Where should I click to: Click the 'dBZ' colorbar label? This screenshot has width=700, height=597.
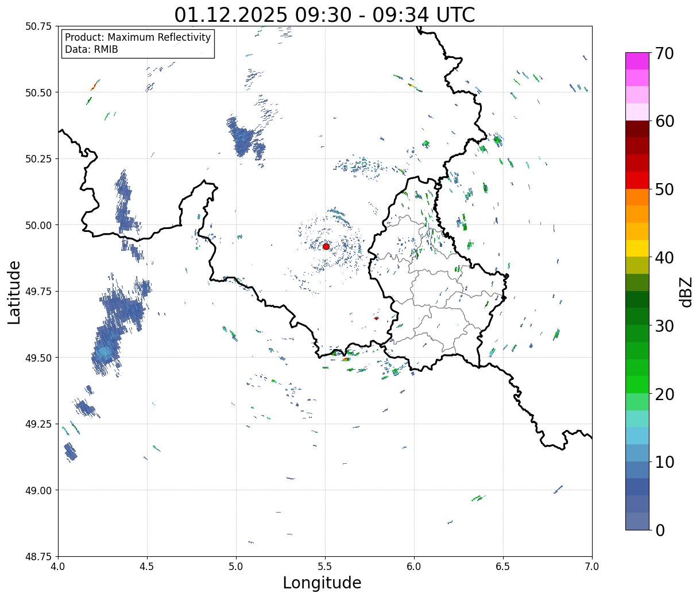pyautogui.click(x=686, y=292)
